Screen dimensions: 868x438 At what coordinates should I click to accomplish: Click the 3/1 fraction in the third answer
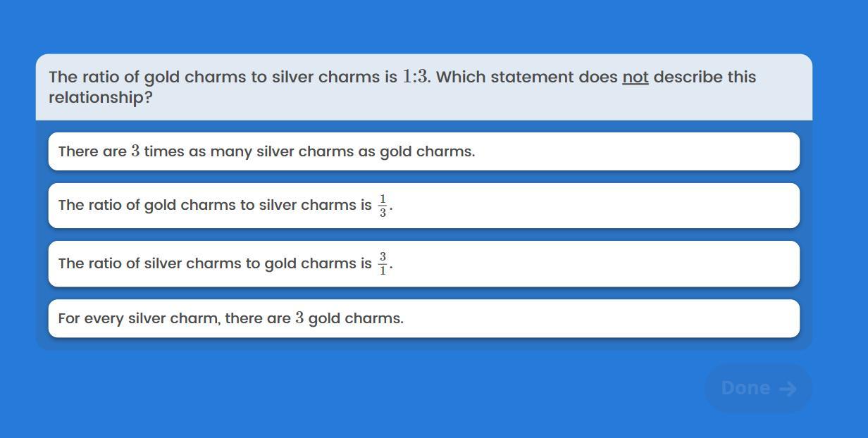point(383,263)
